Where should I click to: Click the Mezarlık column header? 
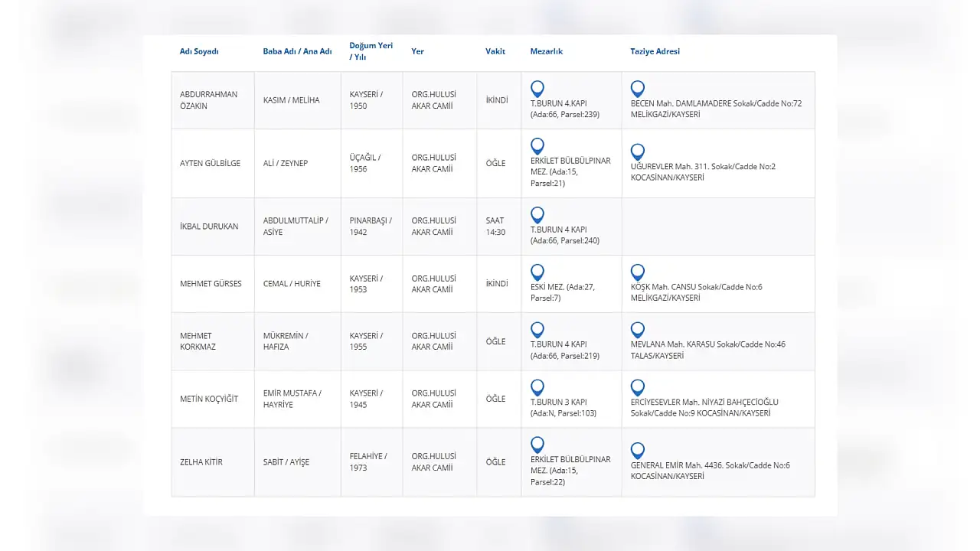[x=547, y=51]
